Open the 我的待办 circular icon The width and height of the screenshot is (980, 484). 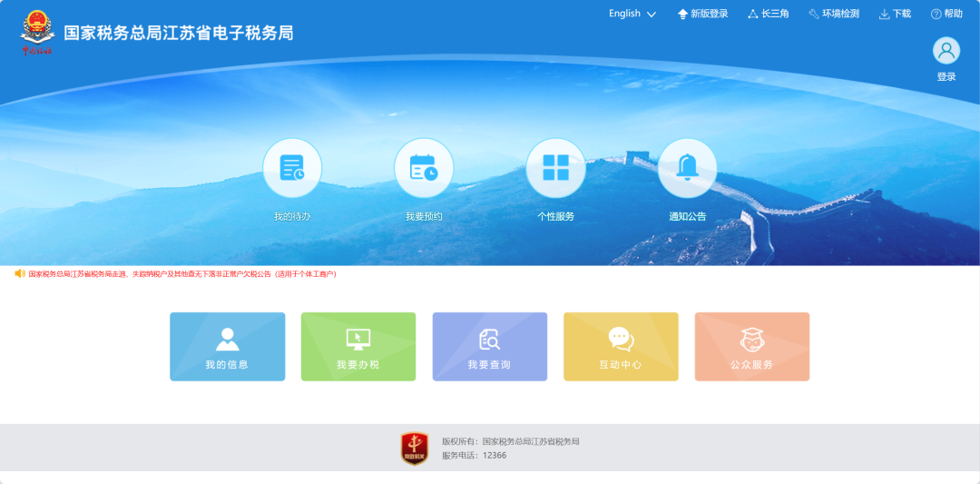(x=292, y=168)
